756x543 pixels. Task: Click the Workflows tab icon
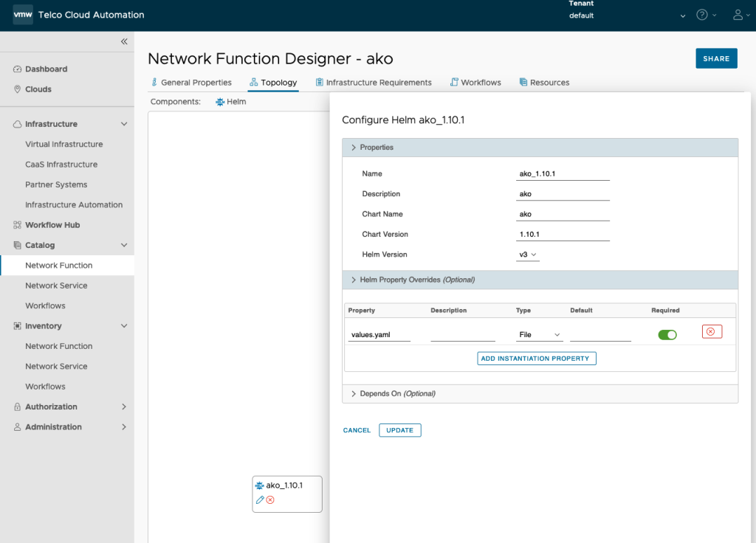(454, 83)
